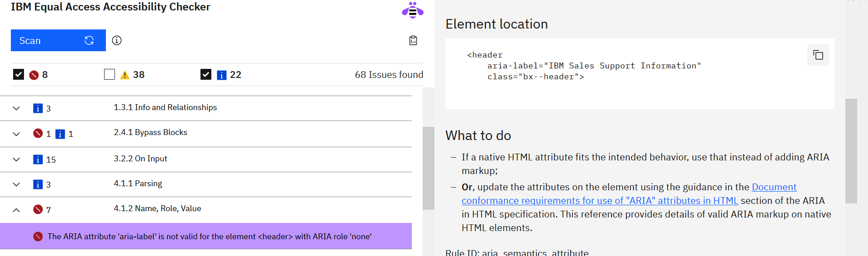Uncheck the recommendations filter checkbox
The height and width of the screenshot is (256, 868).
pos(206,74)
